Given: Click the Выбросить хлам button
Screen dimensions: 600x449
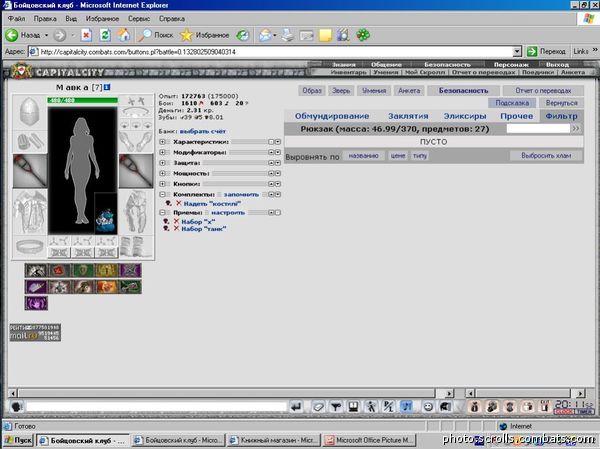Looking at the screenshot, I should 546,156.
